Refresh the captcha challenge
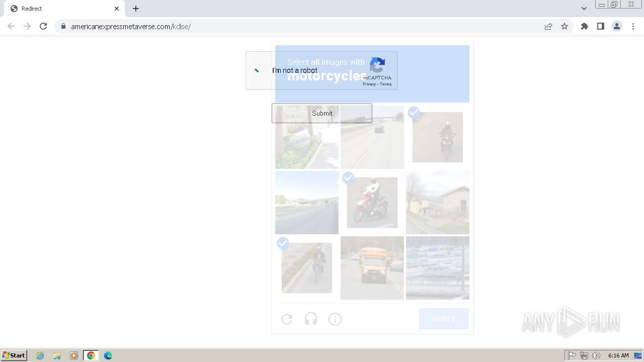This screenshot has width=644, height=362. point(287,319)
